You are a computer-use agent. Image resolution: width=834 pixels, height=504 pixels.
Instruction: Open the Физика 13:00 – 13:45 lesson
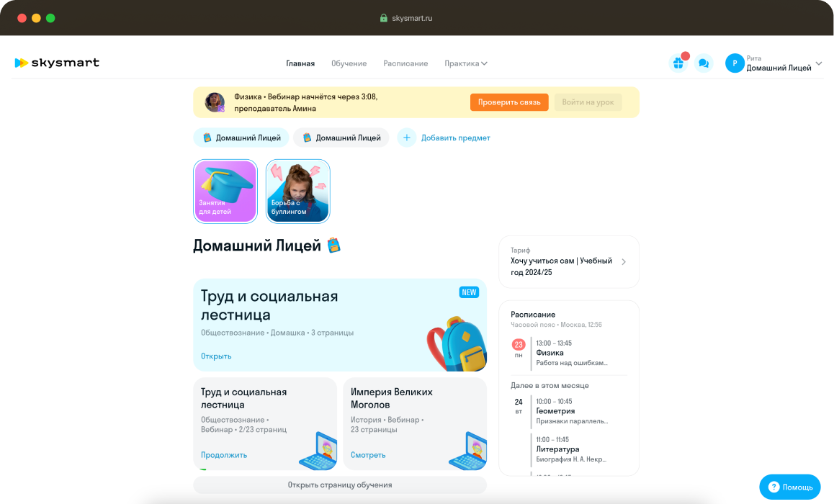(x=572, y=353)
